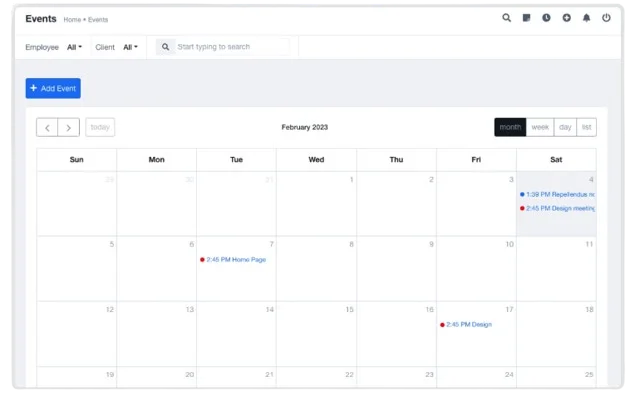Select February 7 day number
The height and width of the screenshot is (396, 630).
(x=272, y=244)
